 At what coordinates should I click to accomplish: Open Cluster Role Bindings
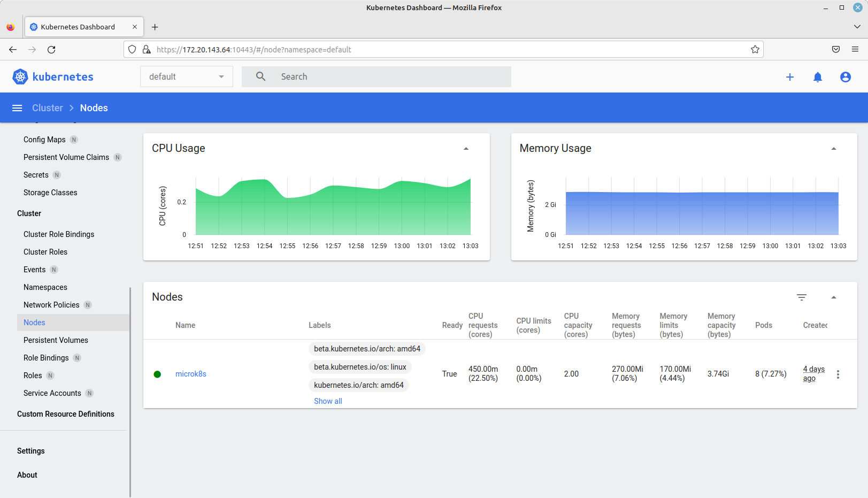(59, 234)
